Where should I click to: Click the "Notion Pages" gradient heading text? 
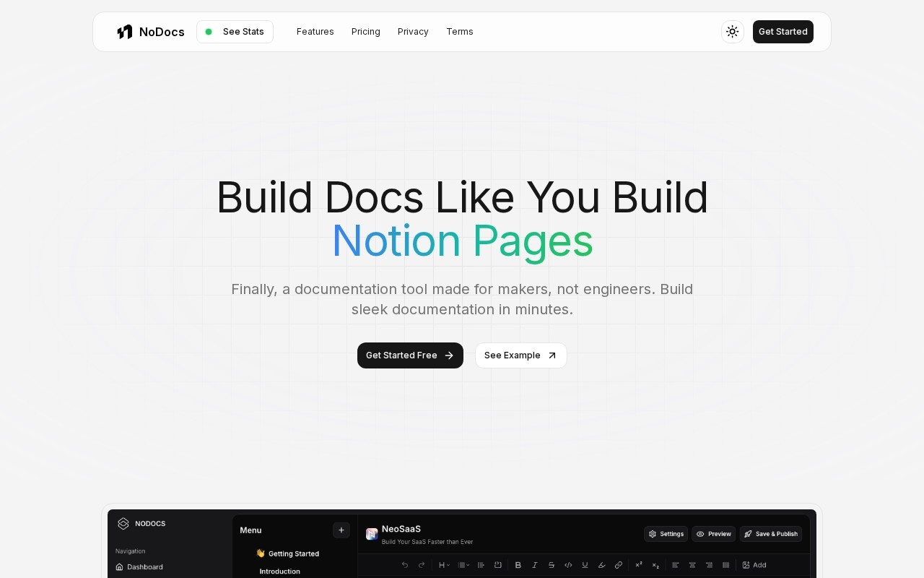click(x=462, y=241)
